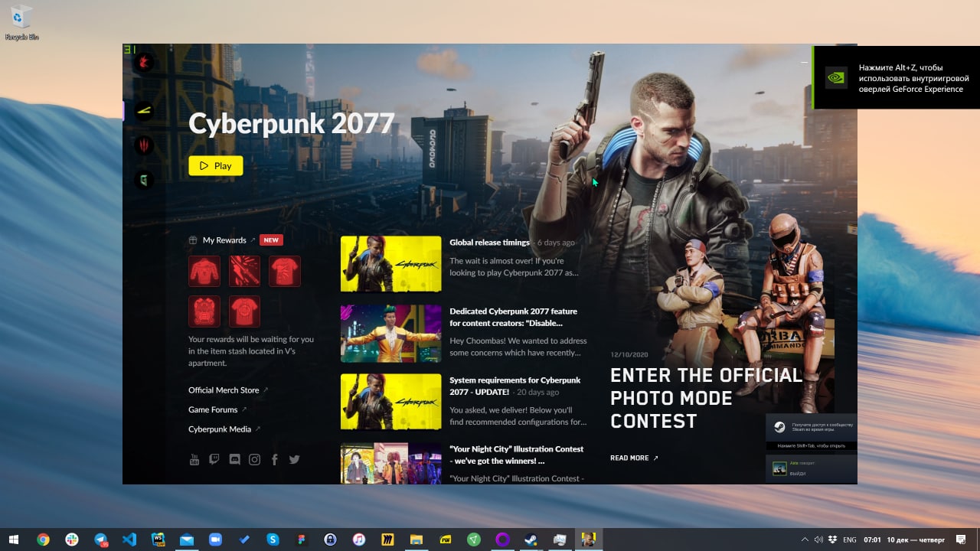The image size is (980, 551).
Task: Open Zoom from the taskbar
Action: pyautogui.click(x=215, y=540)
